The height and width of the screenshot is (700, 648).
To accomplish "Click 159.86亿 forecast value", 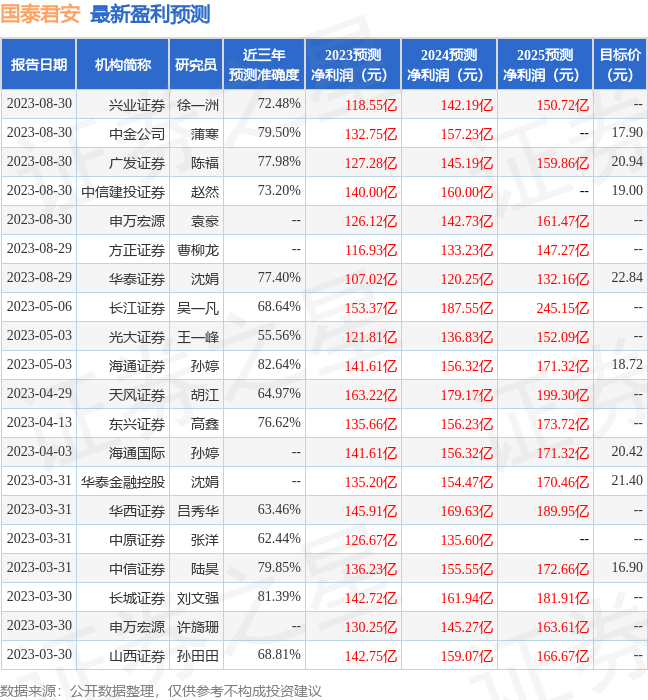I will point(563,163).
